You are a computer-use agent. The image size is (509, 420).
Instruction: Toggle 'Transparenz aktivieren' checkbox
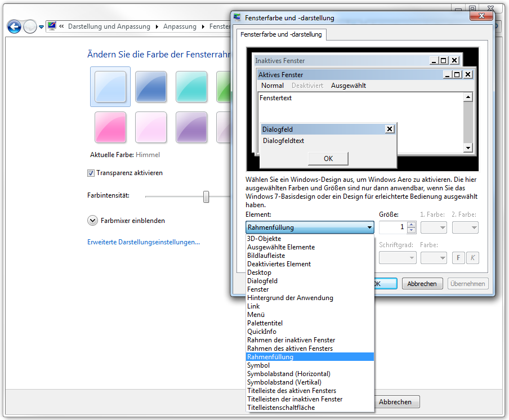[91, 173]
